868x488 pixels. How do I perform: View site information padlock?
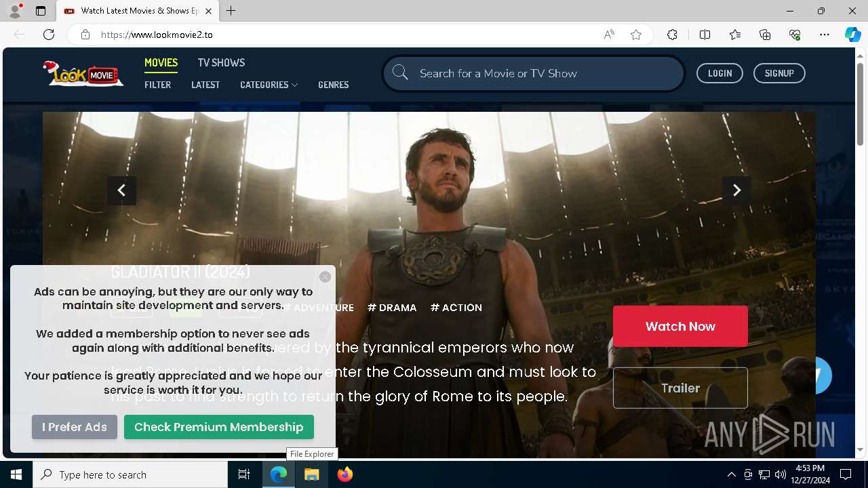click(x=85, y=35)
